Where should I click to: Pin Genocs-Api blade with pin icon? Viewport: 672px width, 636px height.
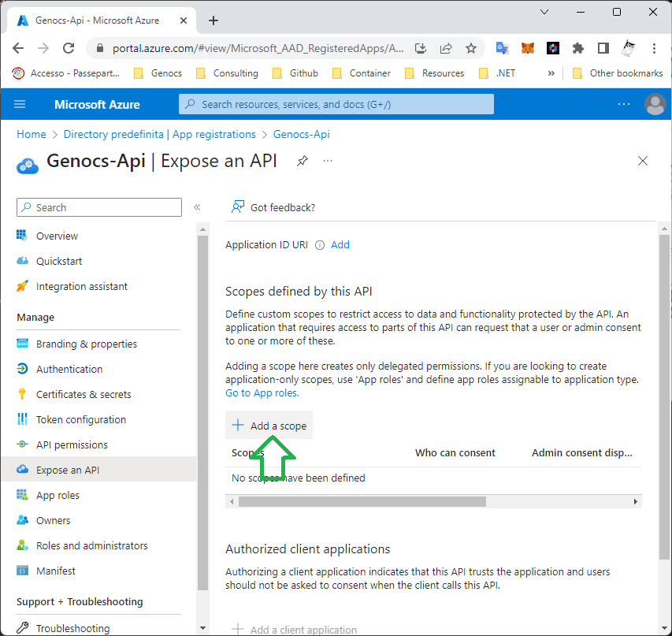(x=302, y=161)
